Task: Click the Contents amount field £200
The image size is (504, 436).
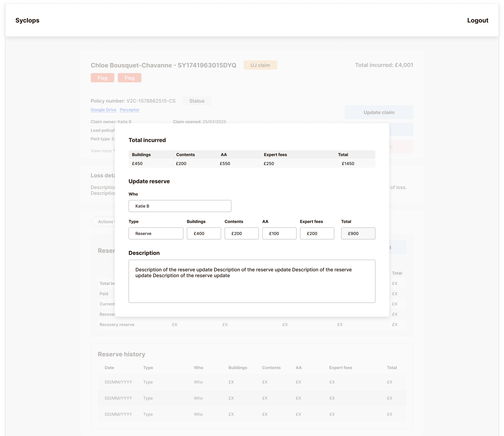Action: [x=241, y=234]
